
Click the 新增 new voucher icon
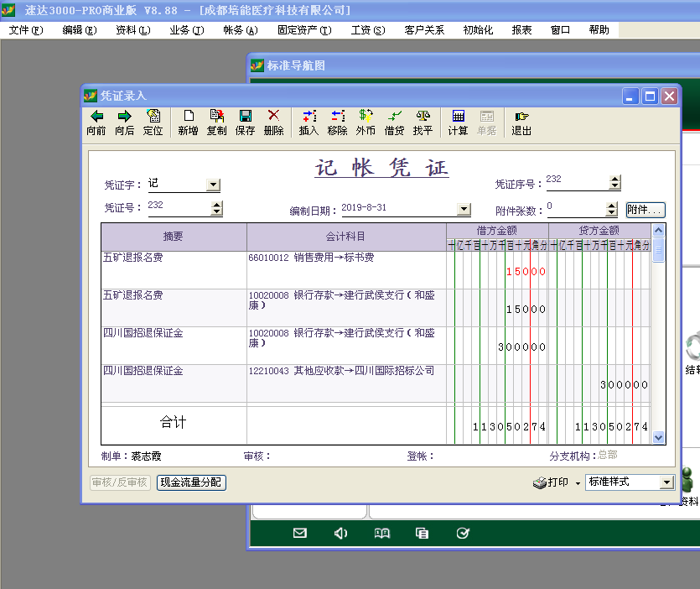[188, 117]
